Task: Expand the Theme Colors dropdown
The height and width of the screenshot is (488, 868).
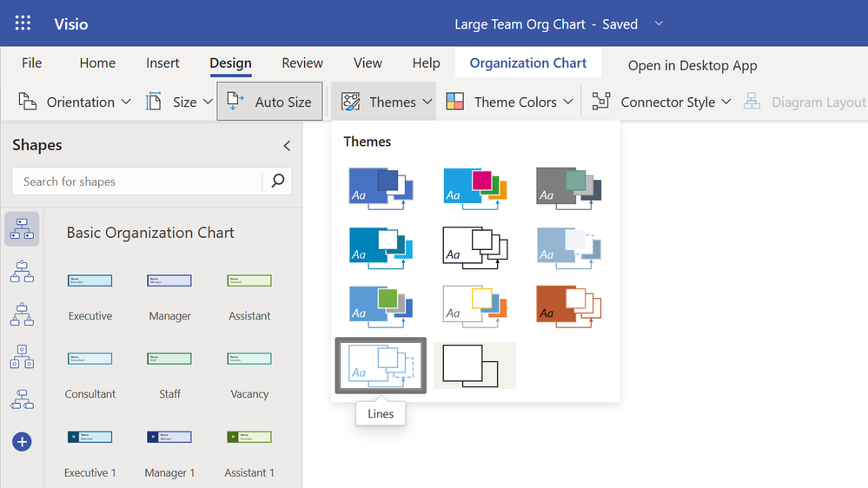Action: (510, 102)
